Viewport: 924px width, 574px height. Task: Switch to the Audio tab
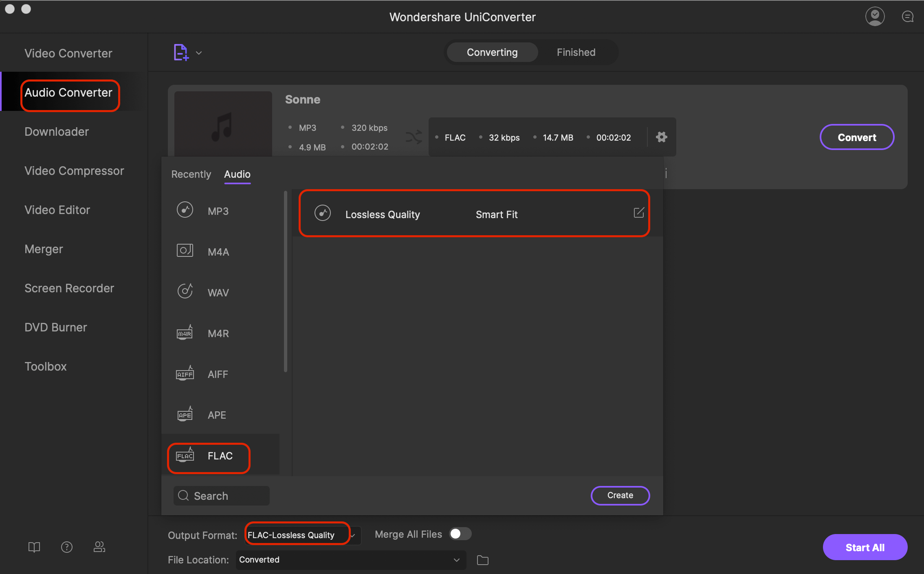[237, 174]
